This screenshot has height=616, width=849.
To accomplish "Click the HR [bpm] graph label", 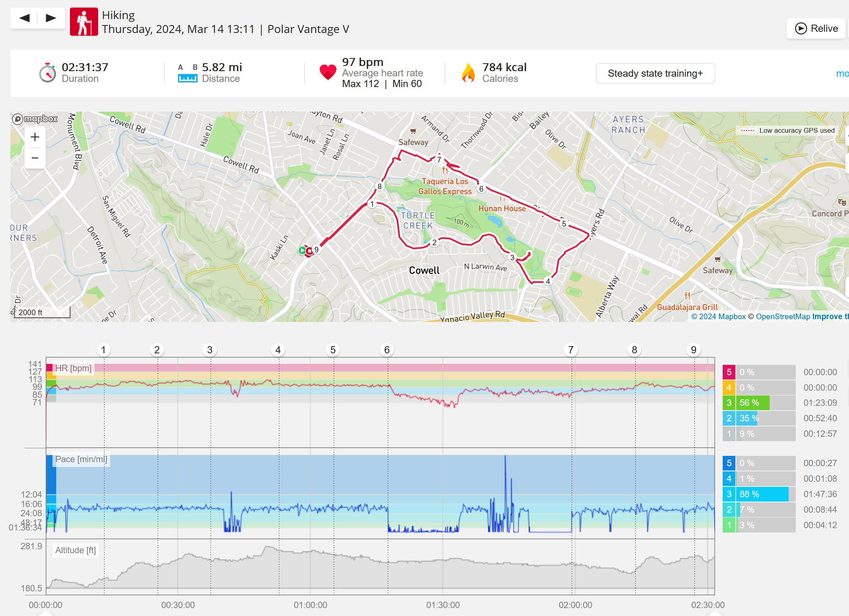I will pos(73,368).
